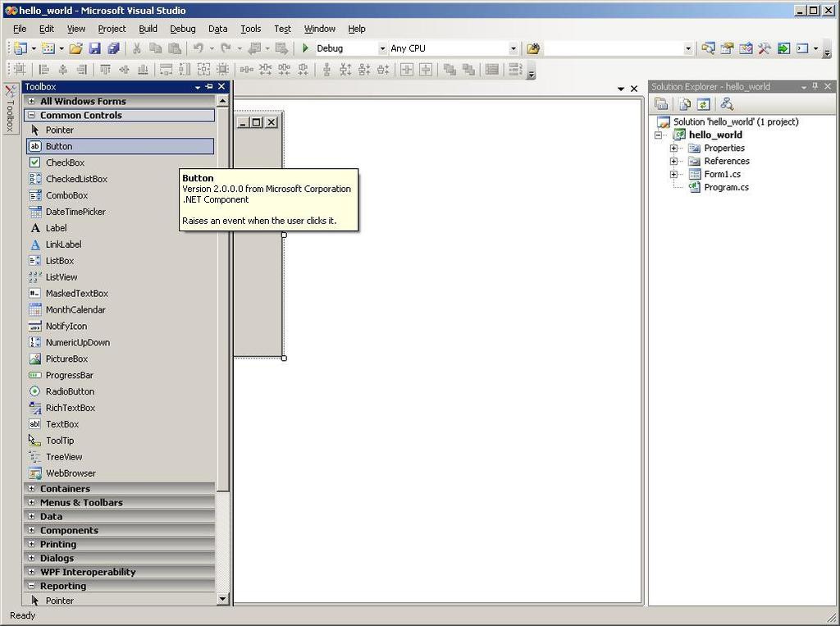The image size is (840, 626).
Task: Click Refresh in Solution Explorer toolbar
Action: [x=703, y=104]
